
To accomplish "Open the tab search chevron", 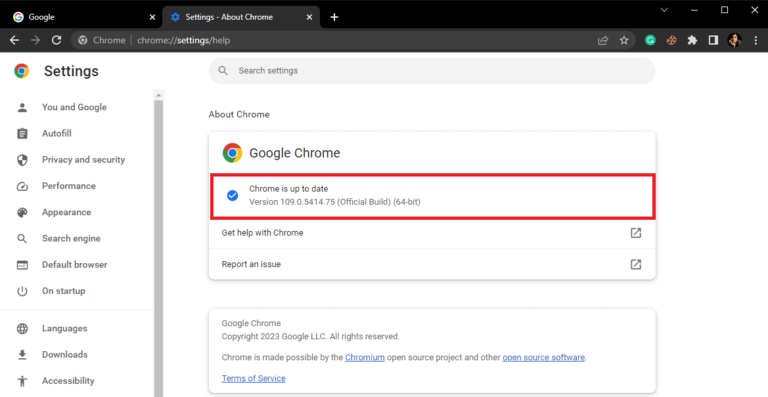I will 664,10.
